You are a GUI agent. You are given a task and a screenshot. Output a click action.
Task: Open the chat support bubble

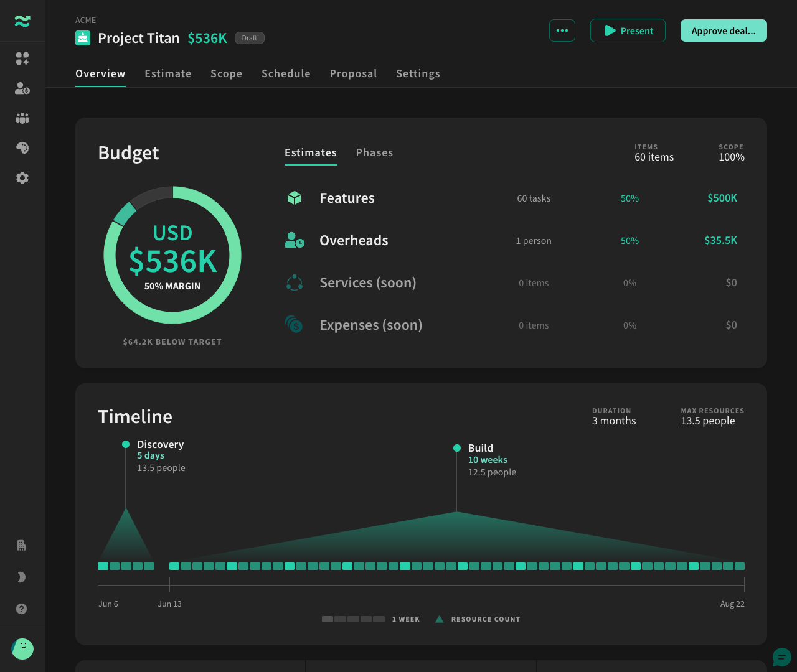point(781,657)
